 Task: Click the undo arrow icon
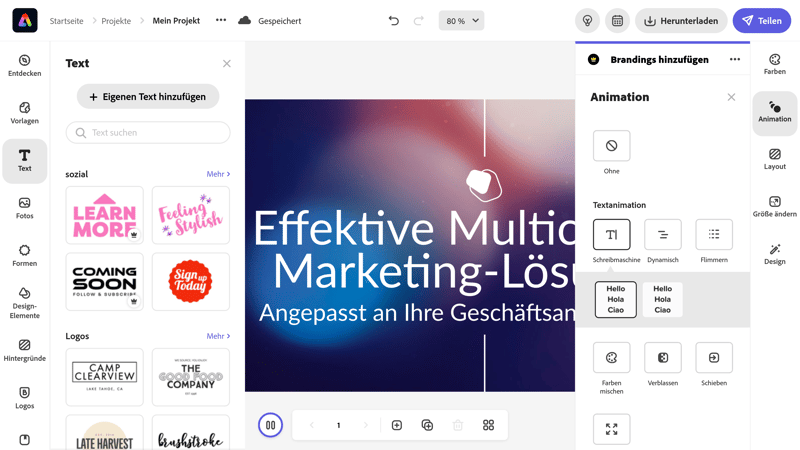click(394, 21)
